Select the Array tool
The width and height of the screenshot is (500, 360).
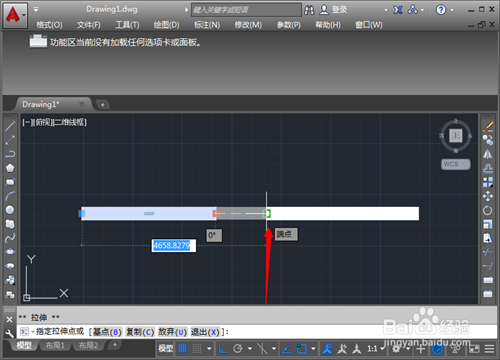pos(488,182)
